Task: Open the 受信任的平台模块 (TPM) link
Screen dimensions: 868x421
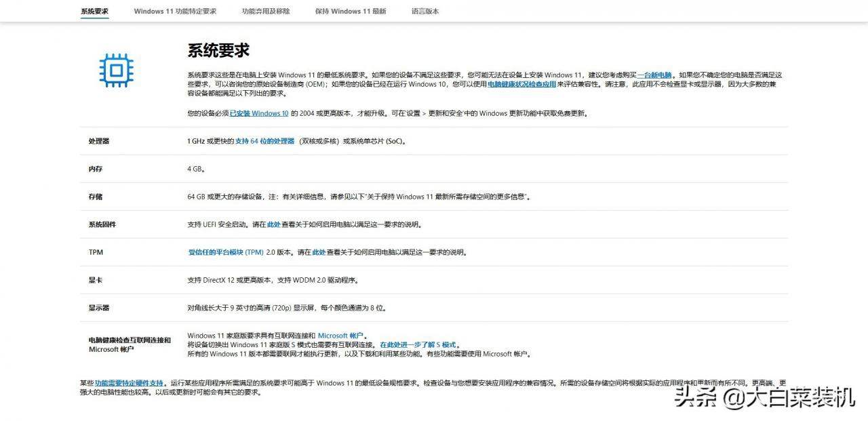Action: coord(226,252)
